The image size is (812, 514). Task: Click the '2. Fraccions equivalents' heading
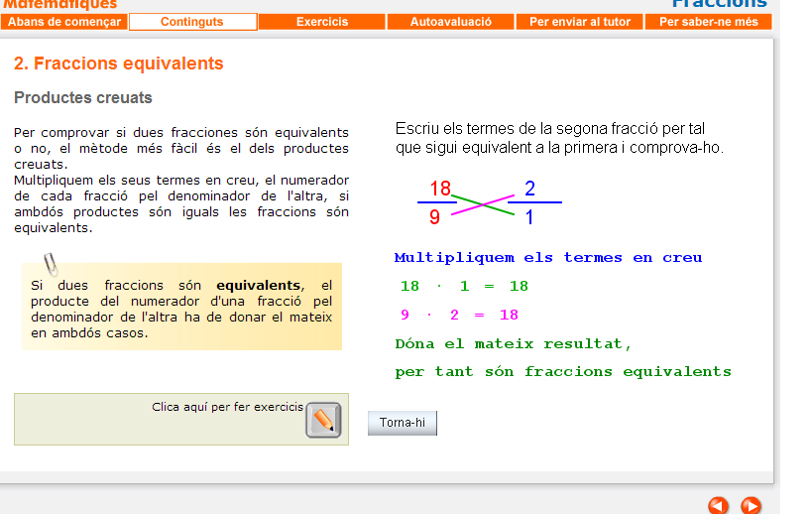(x=119, y=64)
